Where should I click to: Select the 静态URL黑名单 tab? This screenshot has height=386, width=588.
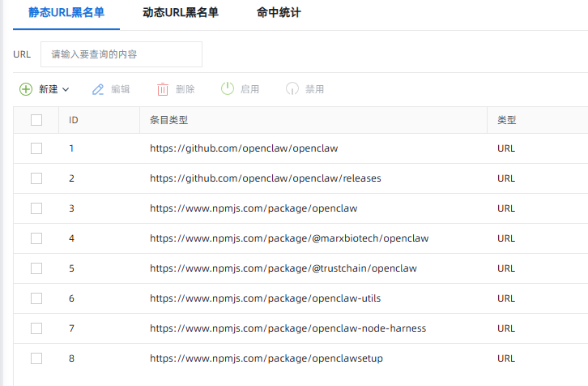tap(66, 13)
